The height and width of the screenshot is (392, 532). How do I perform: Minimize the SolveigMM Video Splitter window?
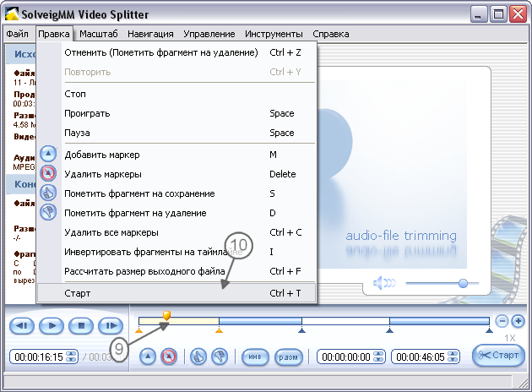(x=479, y=14)
